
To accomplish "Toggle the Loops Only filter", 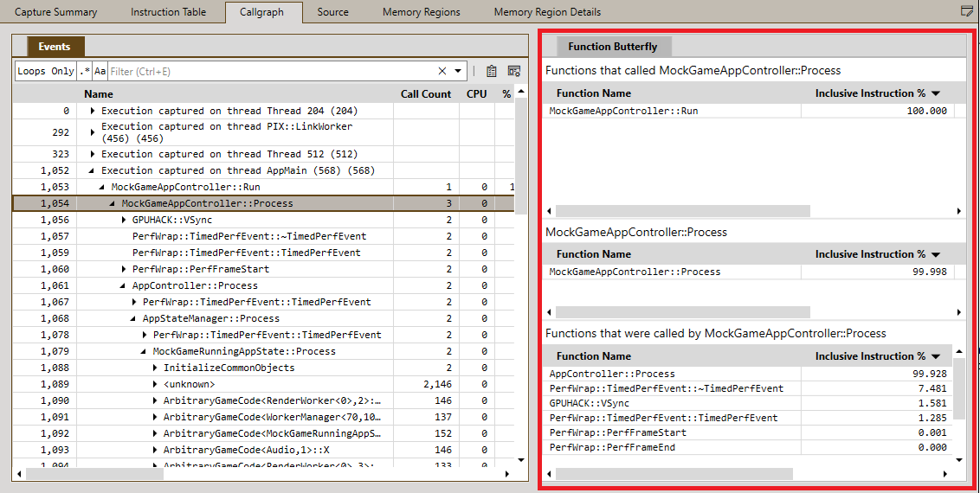I will (46, 71).
